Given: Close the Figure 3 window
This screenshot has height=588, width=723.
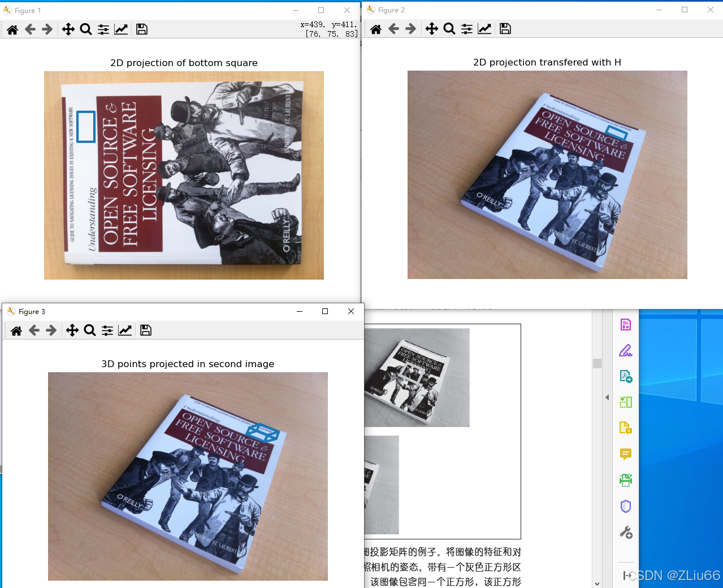Looking at the screenshot, I should pyautogui.click(x=351, y=311).
